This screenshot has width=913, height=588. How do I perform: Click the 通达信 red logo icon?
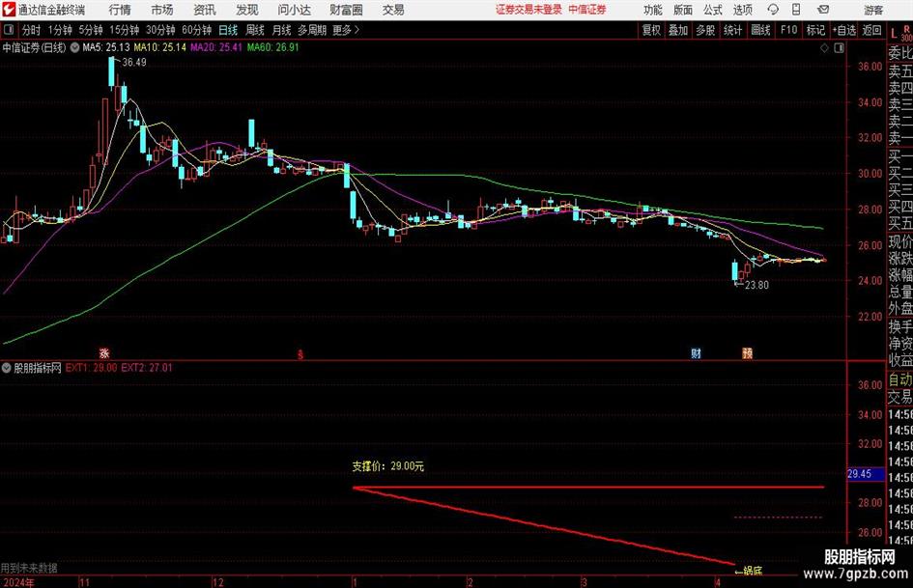coord(9,10)
